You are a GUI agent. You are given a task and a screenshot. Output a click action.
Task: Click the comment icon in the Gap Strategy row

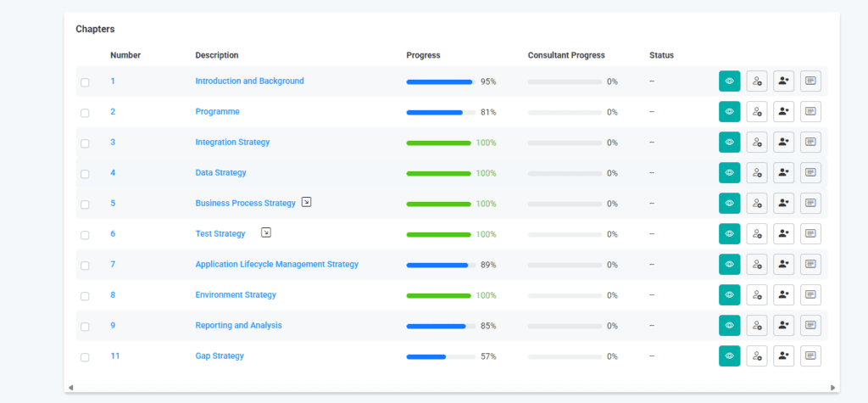(810, 356)
